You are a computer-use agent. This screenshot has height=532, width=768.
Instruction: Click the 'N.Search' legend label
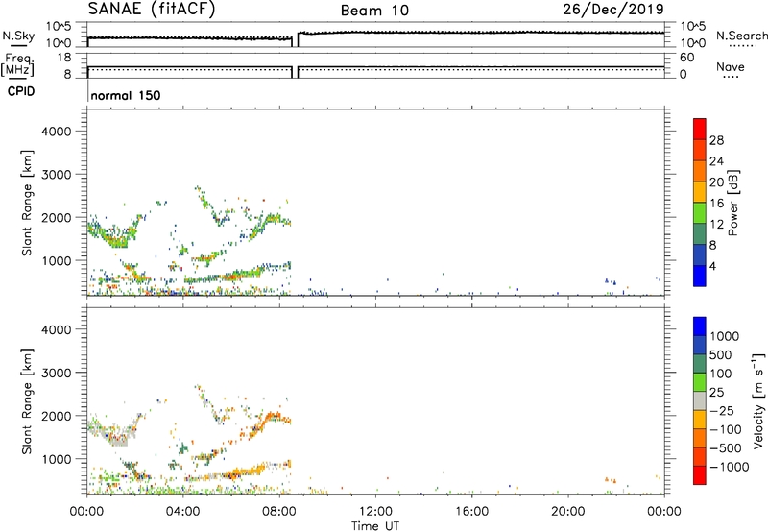pyautogui.click(x=741, y=36)
